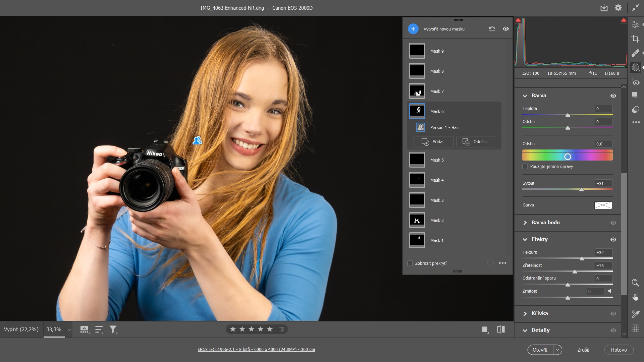
Task: Collapse the Barva section
Action: pos(525,96)
